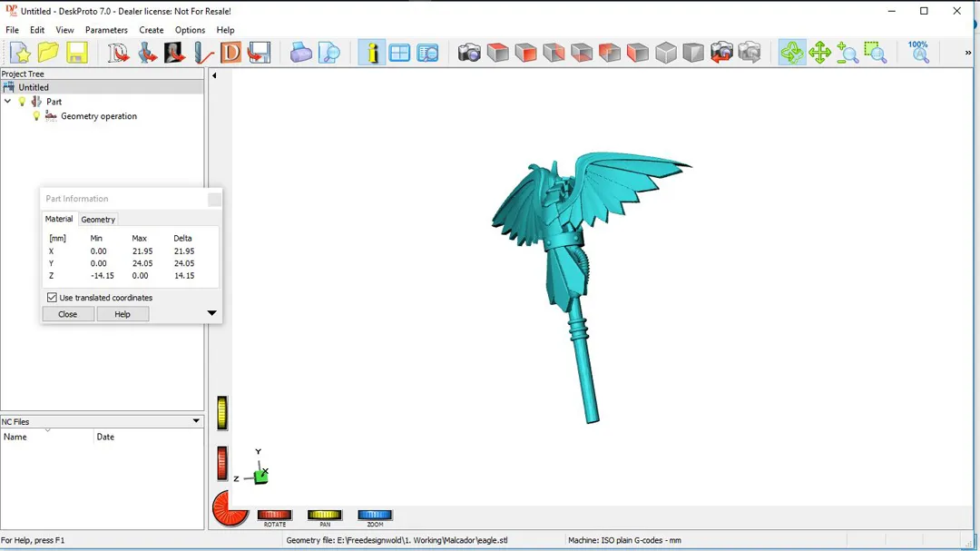Open the Edit menu
The width and height of the screenshot is (980, 551).
click(37, 29)
